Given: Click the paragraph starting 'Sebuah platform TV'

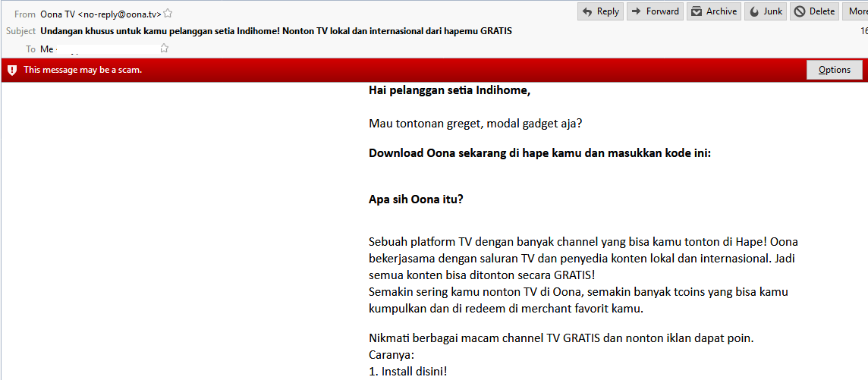Looking at the screenshot, I should (x=583, y=259).
